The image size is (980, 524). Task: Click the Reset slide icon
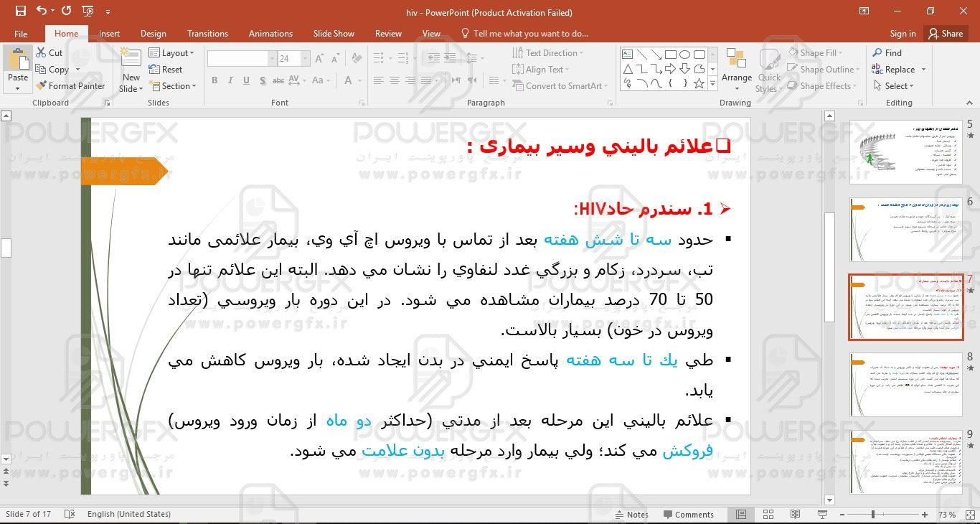pyautogui.click(x=155, y=70)
